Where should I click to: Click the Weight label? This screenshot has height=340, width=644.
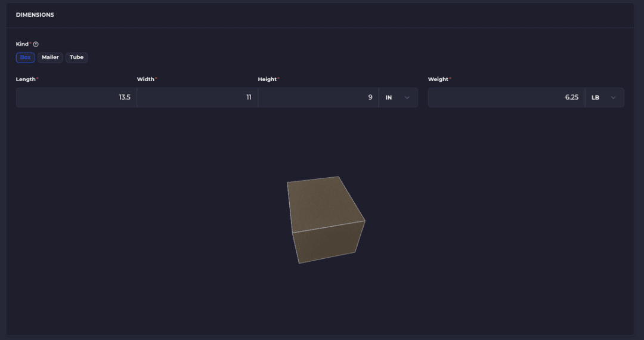click(438, 79)
